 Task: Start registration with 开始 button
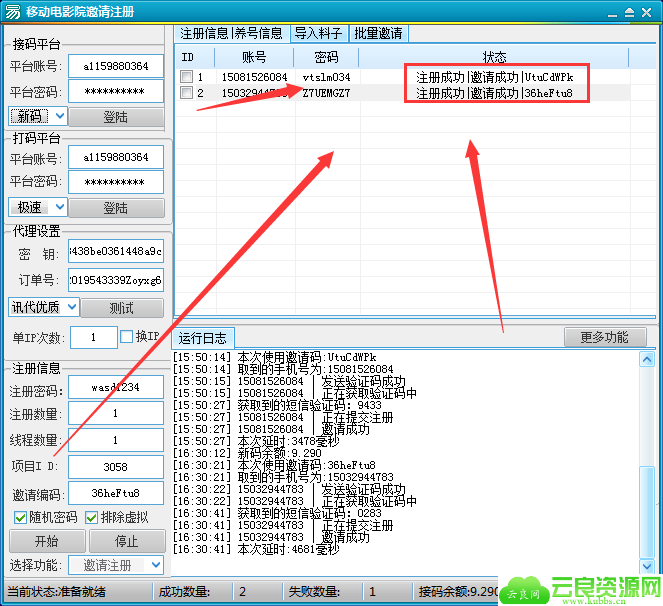[47, 541]
